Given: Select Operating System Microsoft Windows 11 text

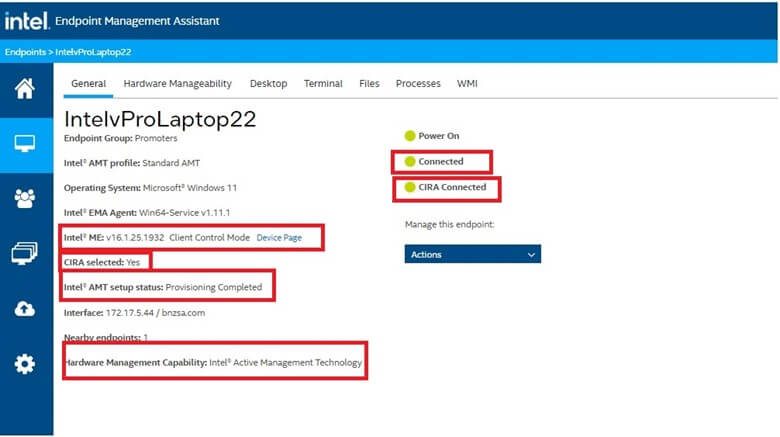Looking at the screenshot, I should (150, 188).
